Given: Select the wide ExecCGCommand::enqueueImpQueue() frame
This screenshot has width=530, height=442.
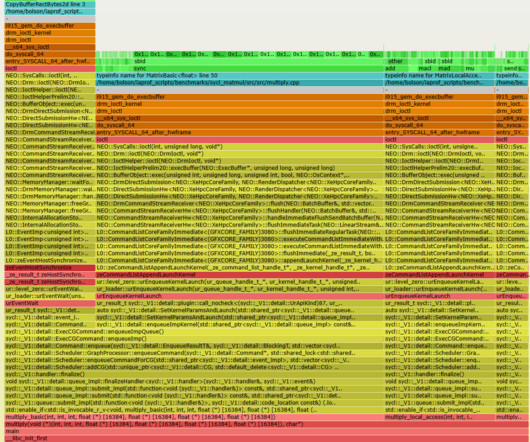Looking at the screenshot, I should [194, 332].
